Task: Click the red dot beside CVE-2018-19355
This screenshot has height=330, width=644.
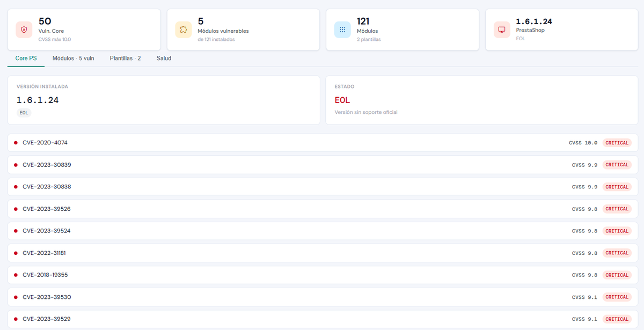Action: click(16, 275)
